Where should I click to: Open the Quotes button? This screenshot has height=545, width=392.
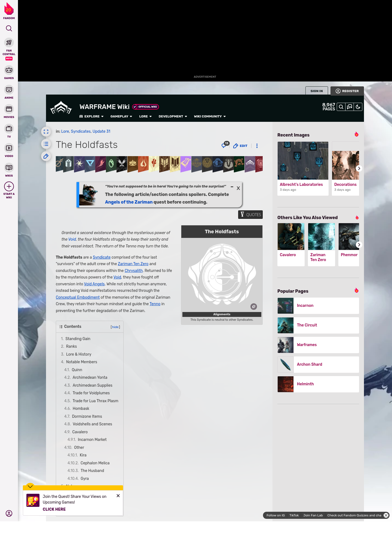(x=250, y=214)
